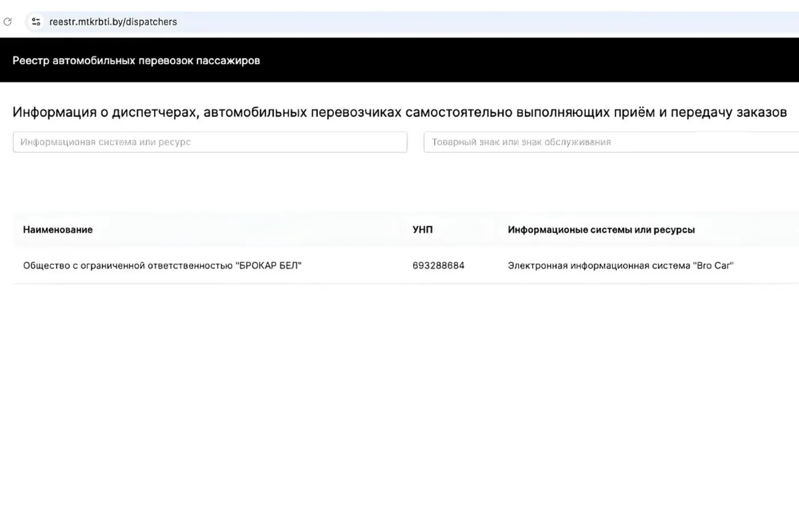Click the УНП value 693288684

click(438, 265)
